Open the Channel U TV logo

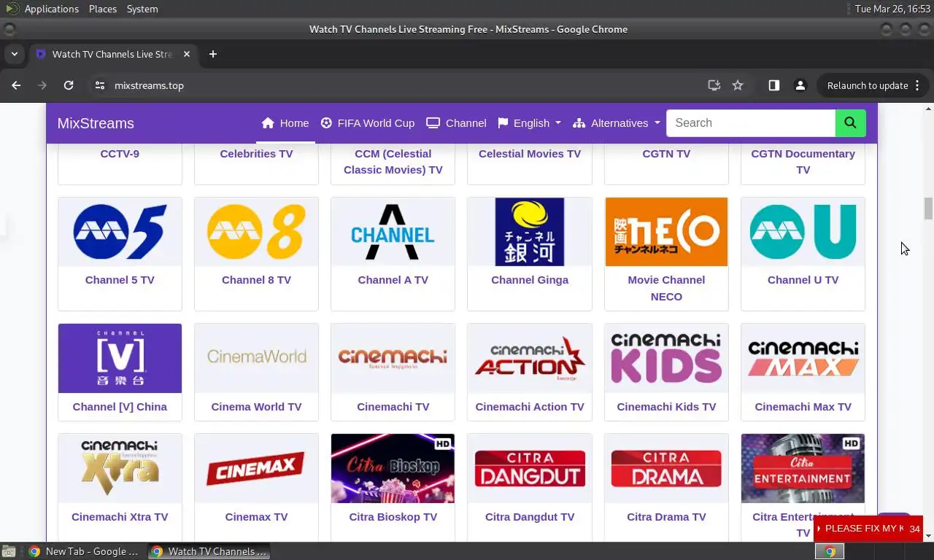803,232
